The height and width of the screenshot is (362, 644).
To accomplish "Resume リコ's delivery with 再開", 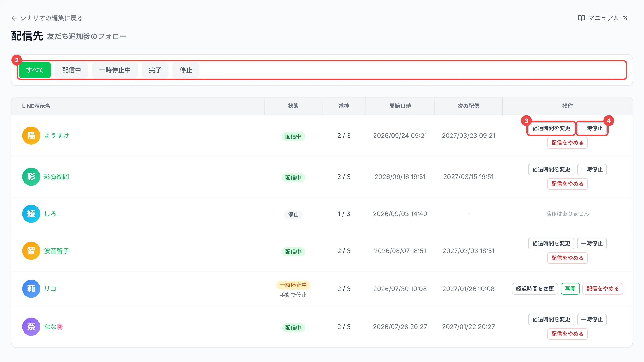I will point(570,289).
